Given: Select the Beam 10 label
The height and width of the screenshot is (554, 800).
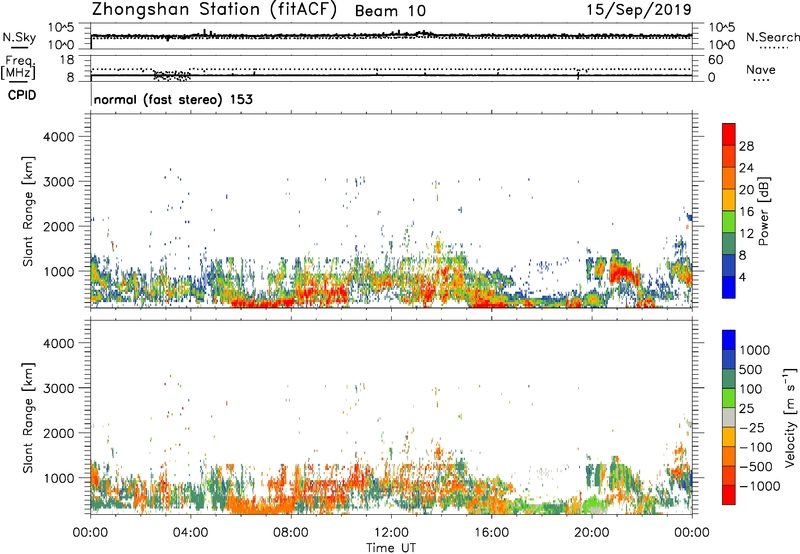Looking at the screenshot, I should point(390,11).
